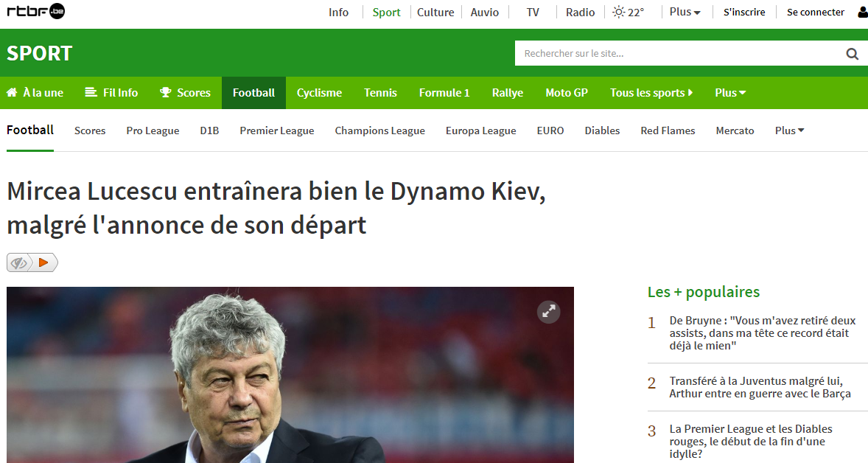This screenshot has height=463, width=868.
Task: Expand the article photo to fullscreen
Action: 549,313
